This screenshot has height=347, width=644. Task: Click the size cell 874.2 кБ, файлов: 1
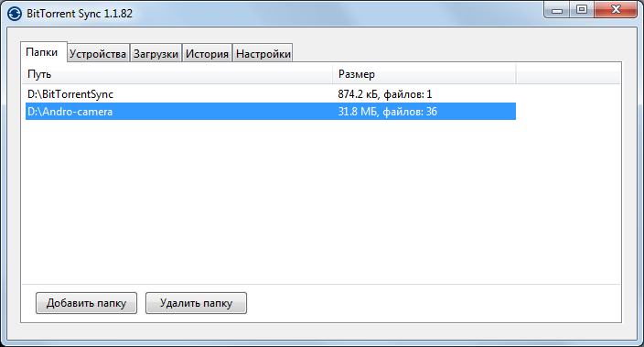[385, 94]
